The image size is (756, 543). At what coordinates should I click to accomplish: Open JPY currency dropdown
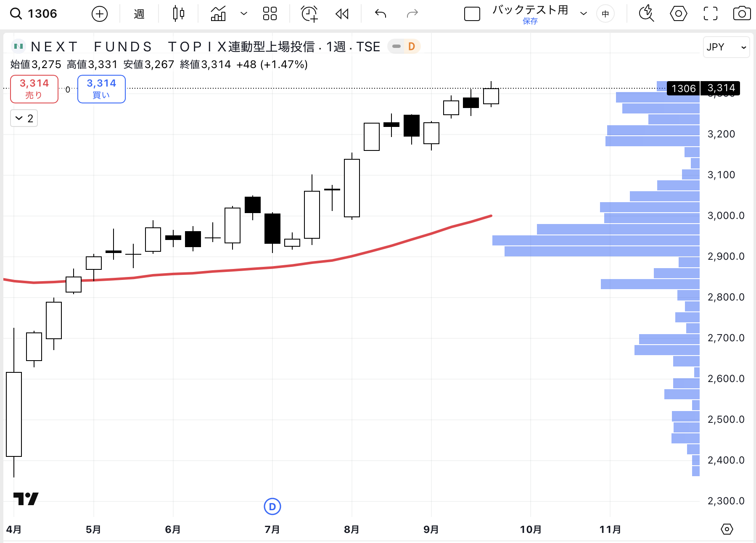click(726, 47)
